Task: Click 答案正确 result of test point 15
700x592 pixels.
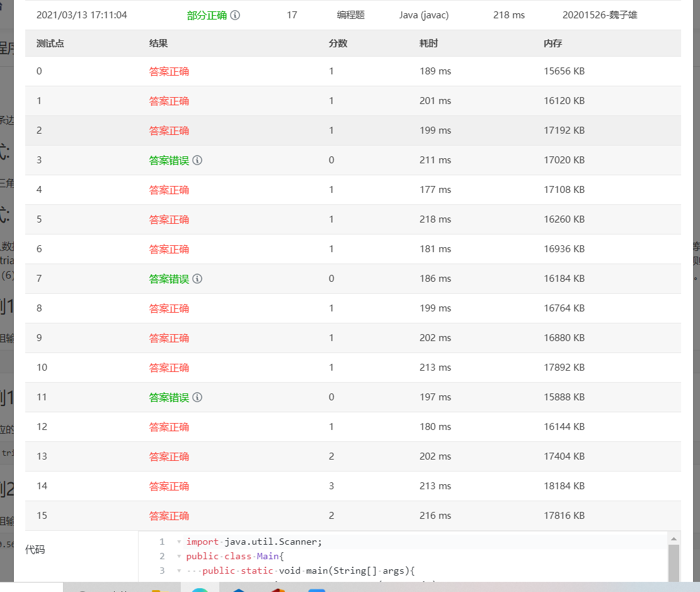Action: [x=169, y=516]
